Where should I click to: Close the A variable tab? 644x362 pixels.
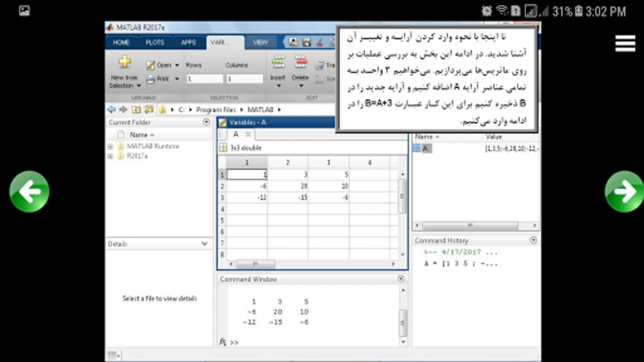[x=248, y=134]
